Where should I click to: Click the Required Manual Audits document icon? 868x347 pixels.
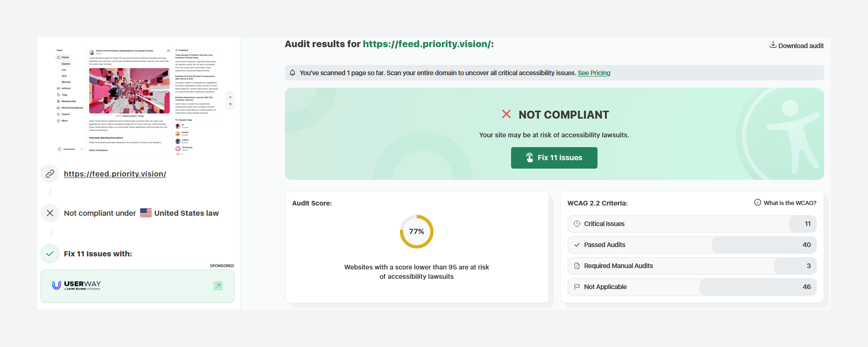coord(577,266)
